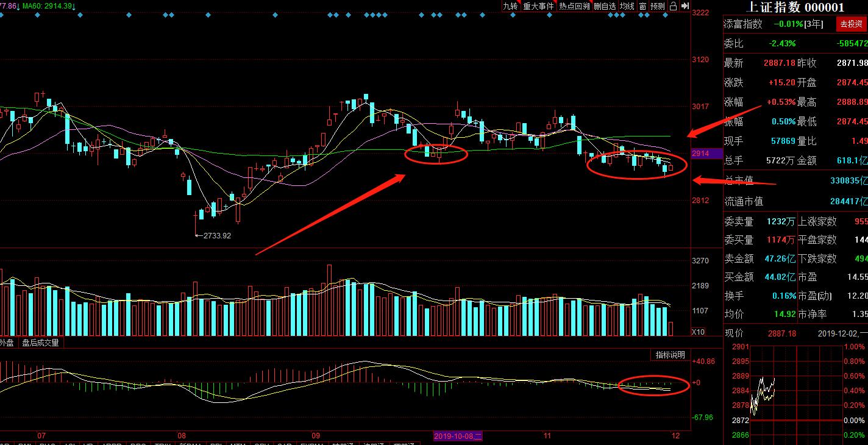Switch to the 外盘 tab
Screen dimensions: 868x445
(7, 343)
